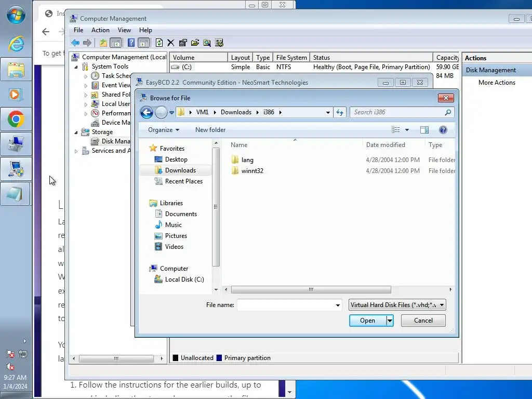Click the settings list toolbar icon

(x=219, y=43)
